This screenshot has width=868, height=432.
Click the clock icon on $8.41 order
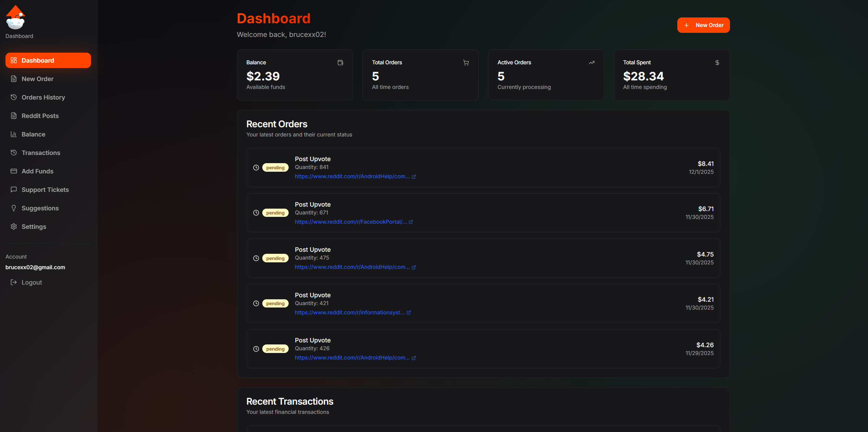[256, 168]
